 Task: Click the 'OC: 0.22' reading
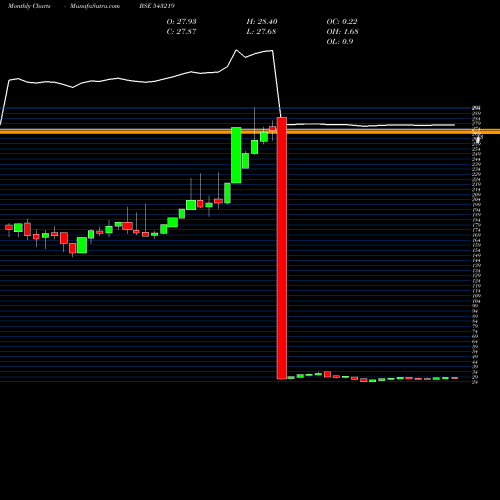[342, 22]
